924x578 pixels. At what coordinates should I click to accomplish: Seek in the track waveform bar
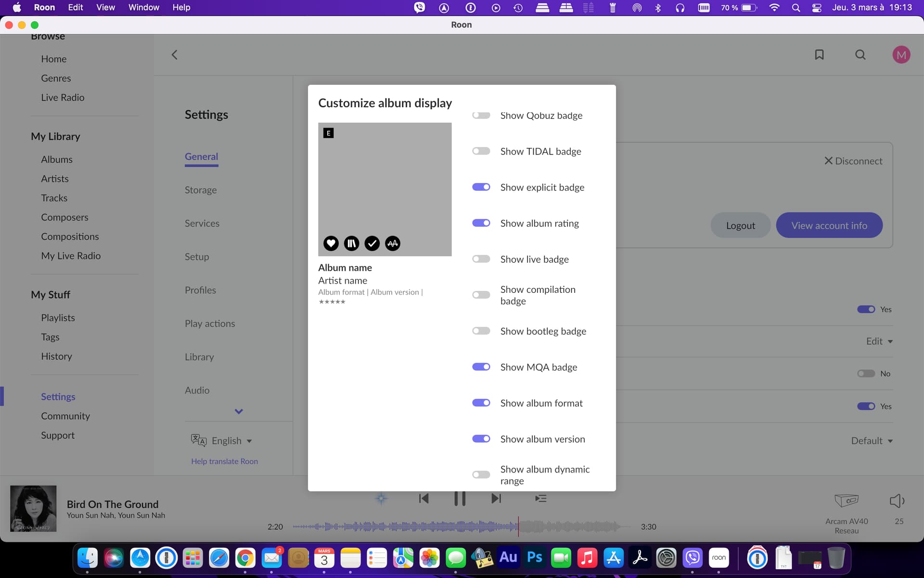461,526
